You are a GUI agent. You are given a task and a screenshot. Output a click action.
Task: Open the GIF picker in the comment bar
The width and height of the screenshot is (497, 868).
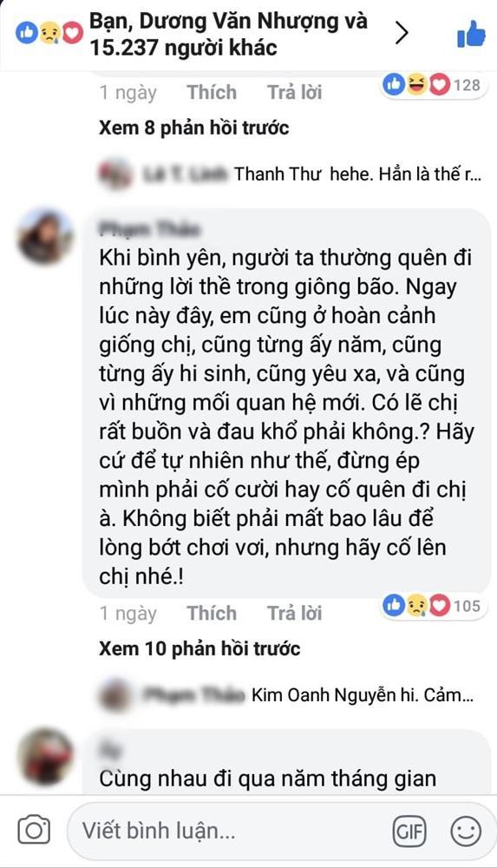click(409, 831)
